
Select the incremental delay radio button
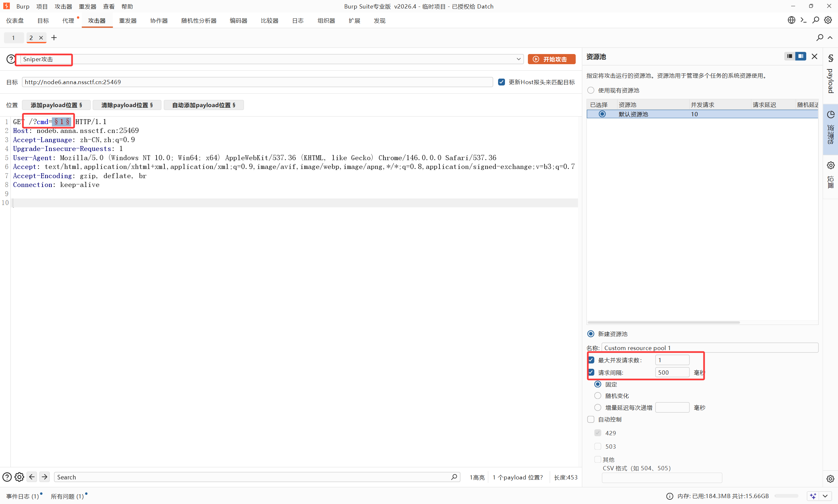pos(598,407)
